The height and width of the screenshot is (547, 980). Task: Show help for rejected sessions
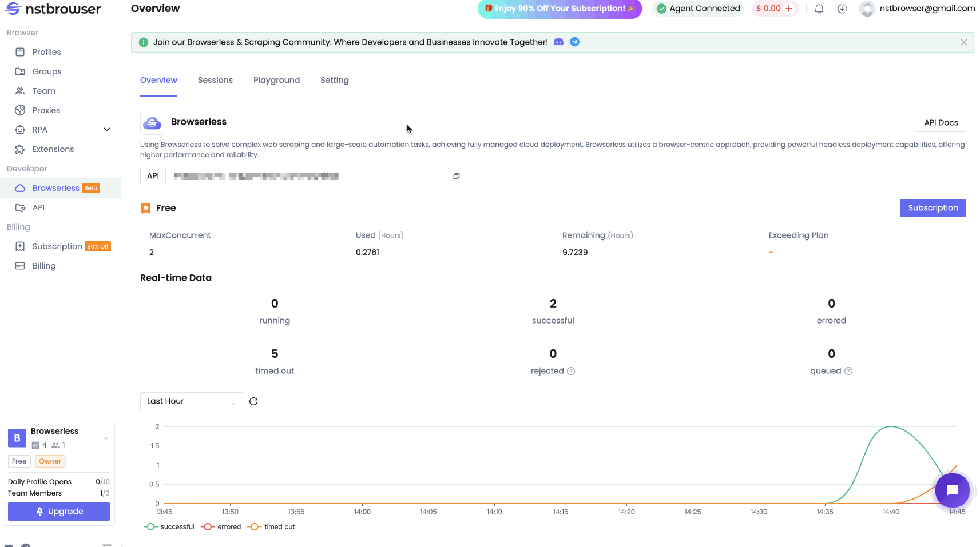[x=571, y=371]
